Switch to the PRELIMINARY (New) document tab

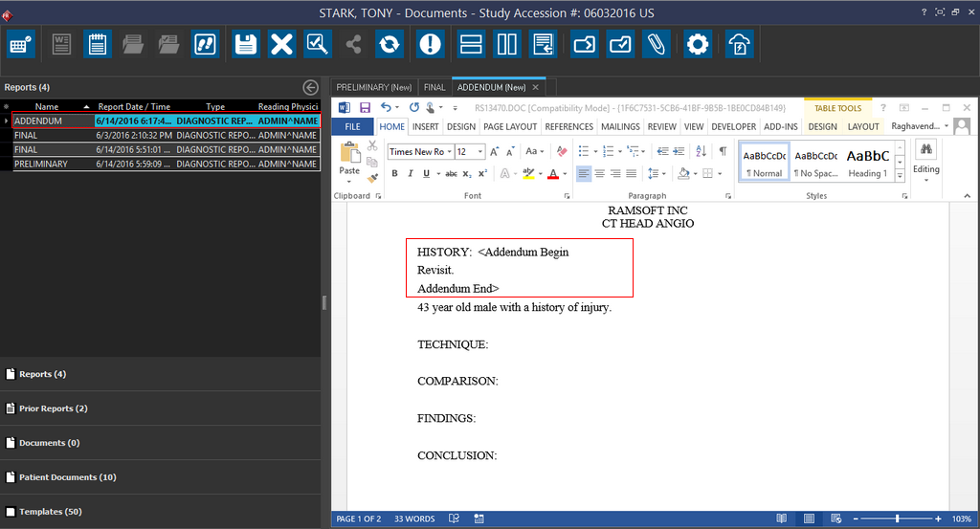(x=374, y=87)
